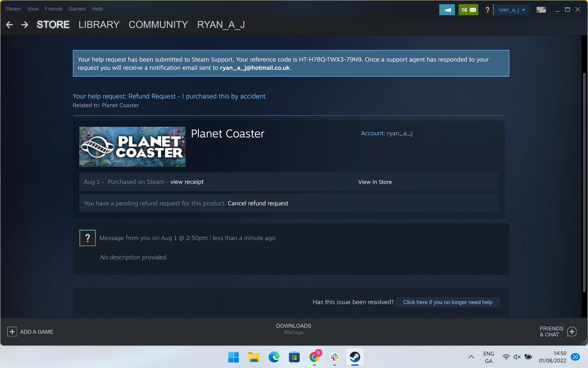Open the Help menu

click(97, 9)
